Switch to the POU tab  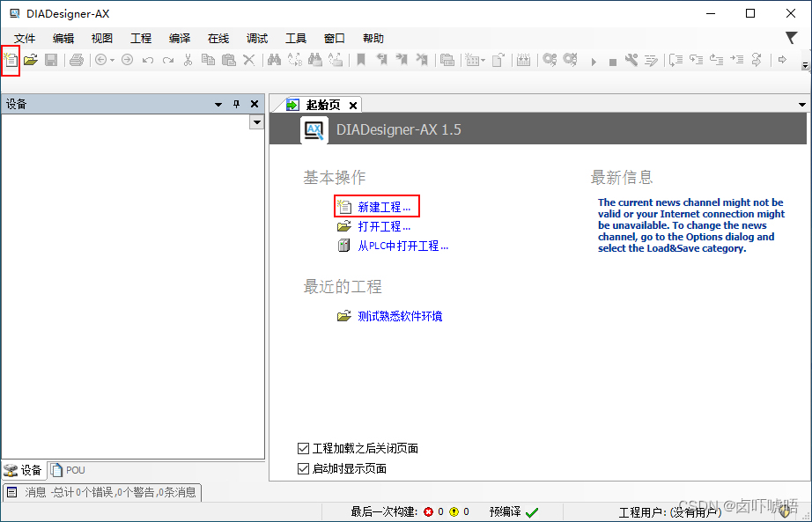(x=68, y=470)
